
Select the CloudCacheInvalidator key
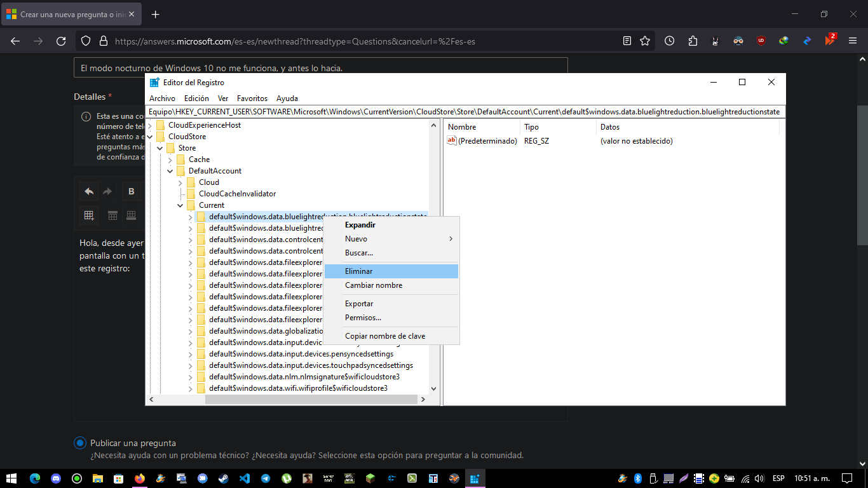point(237,194)
